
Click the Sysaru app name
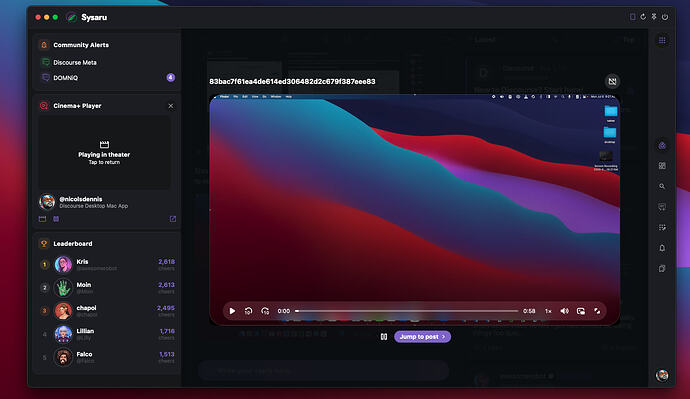pyautogui.click(x=94, y=17)
